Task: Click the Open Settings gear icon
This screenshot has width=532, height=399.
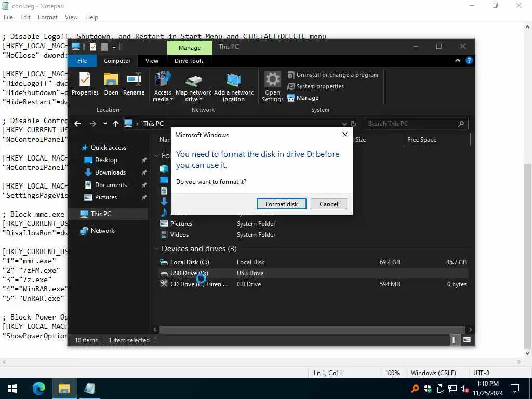Action: pos(272,87)
